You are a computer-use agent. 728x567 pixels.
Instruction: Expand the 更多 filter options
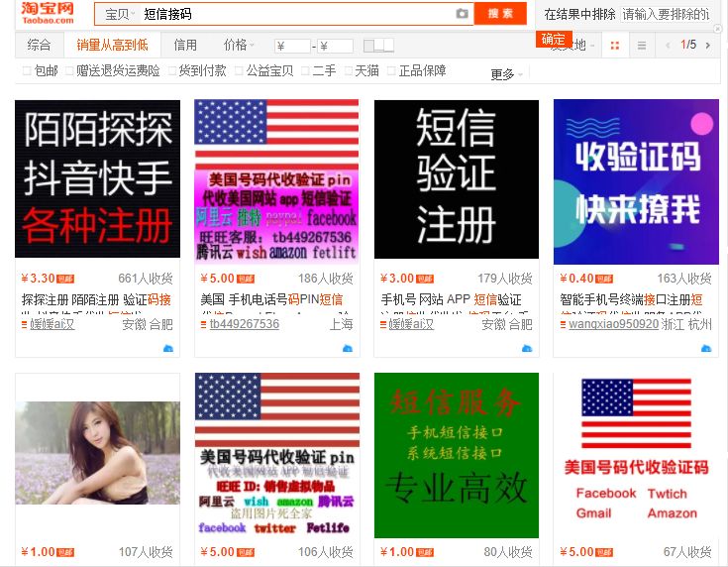506,74
